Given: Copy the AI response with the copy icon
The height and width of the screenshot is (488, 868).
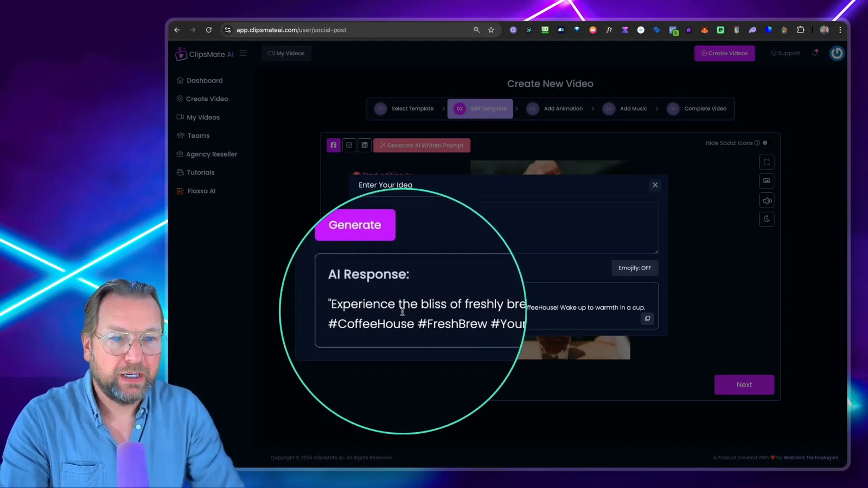Looking at the screenshot, I should (647, 319).
